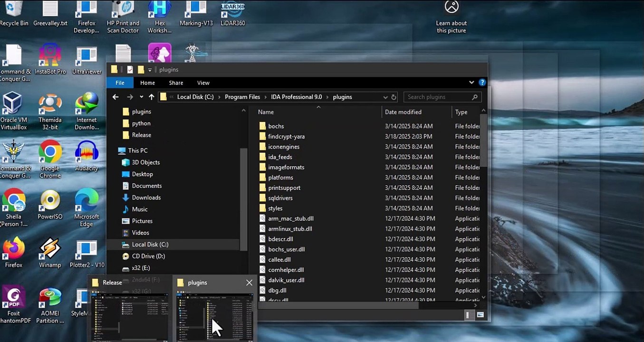Viewport: 644px width, 342px height.
Task: Launch Firefox from the desktop
Action: (14, 253)
